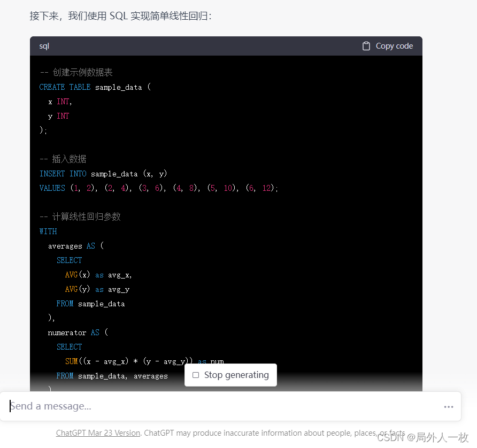Viewport: 477px width, 448px height.
Task: Click the heading 接下来，我们使用 SQL 实现简单线性回归
Action: click(120, 16)
